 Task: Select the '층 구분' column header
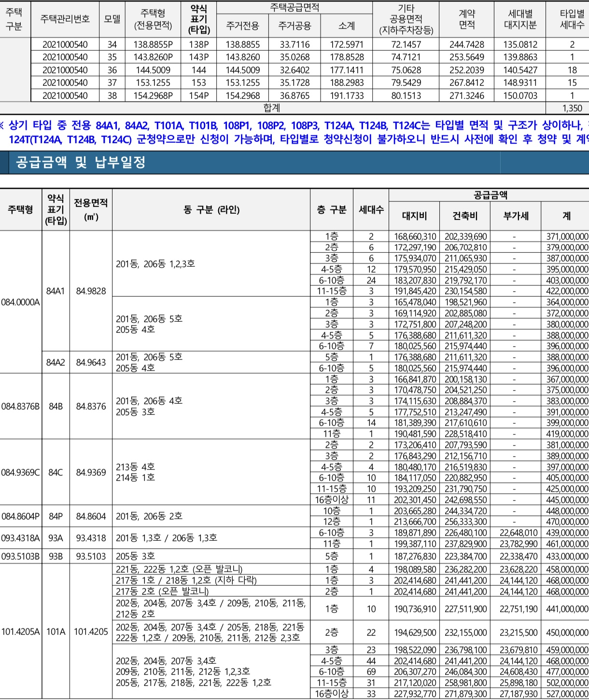332,209
